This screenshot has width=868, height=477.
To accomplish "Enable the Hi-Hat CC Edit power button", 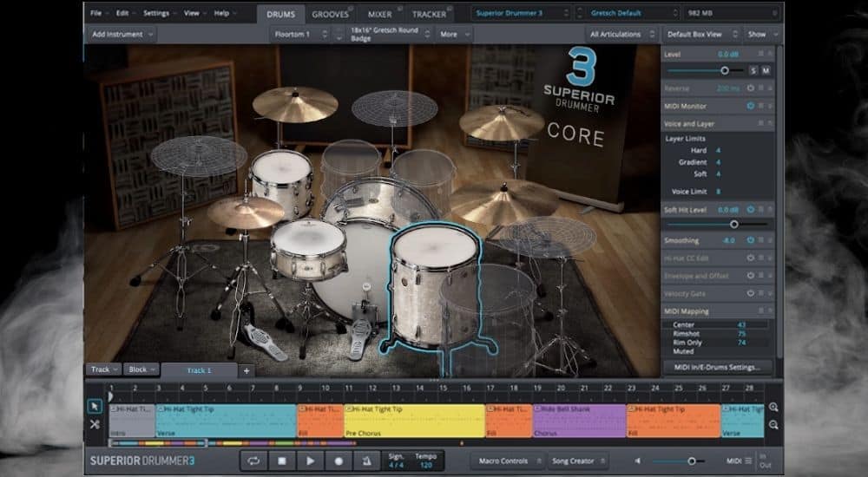I will [751, 258].
